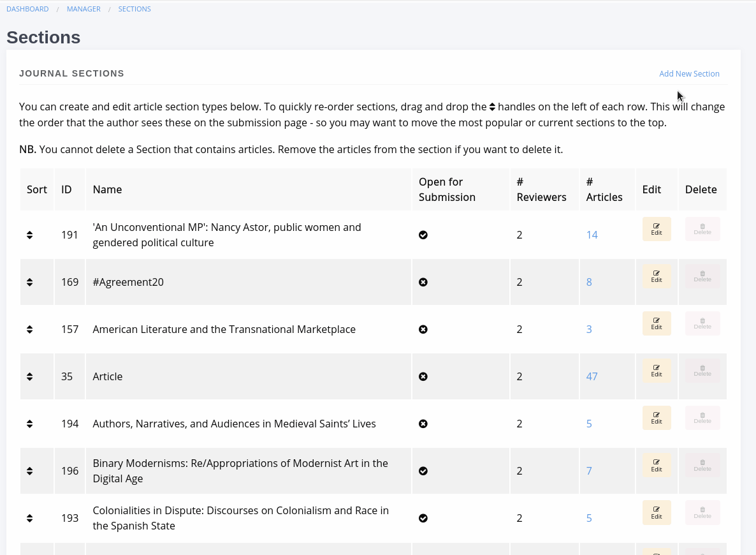Edit the #Agreement20 section

[656, 276]
